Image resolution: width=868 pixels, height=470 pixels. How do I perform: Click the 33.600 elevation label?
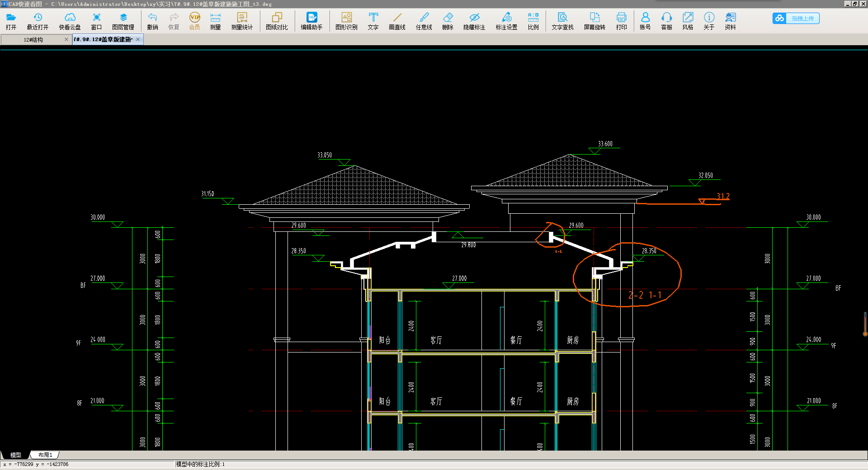[x=605, y=144]
